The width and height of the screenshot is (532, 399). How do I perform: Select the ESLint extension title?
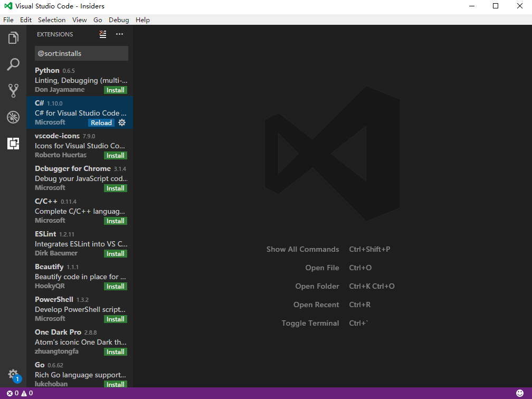(45, 234)
